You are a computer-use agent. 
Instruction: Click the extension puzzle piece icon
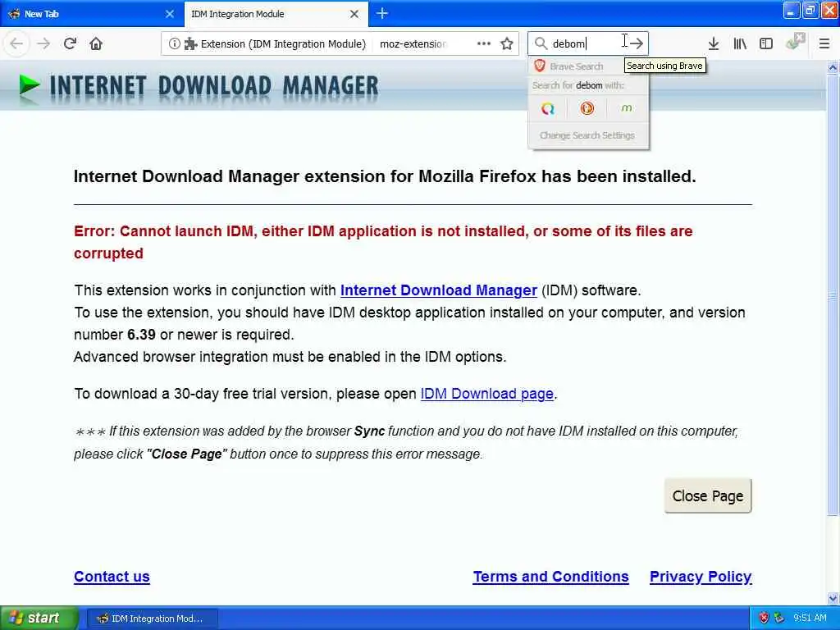(x=190, y=44)
